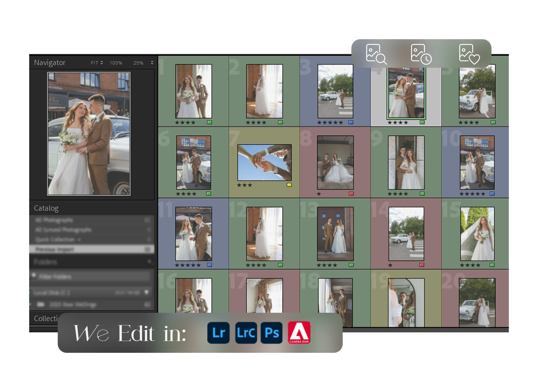Set Navigator zoom to 25%

pos(138,63)
